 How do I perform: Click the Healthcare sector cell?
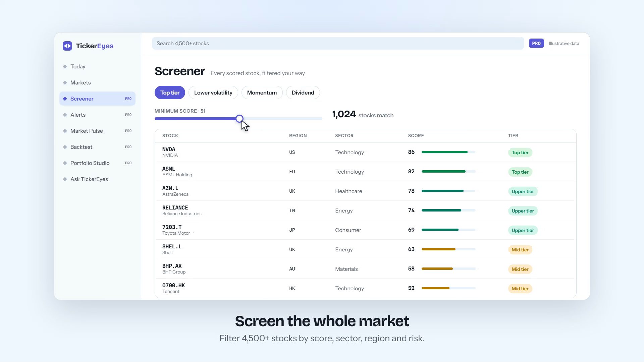pos(348,191)
